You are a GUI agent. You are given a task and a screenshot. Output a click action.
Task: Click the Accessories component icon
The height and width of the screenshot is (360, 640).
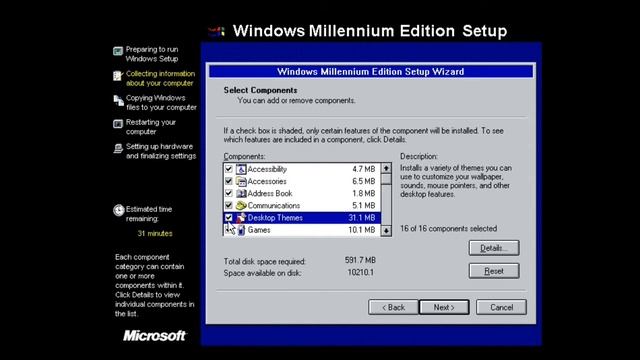click(241, 181)
